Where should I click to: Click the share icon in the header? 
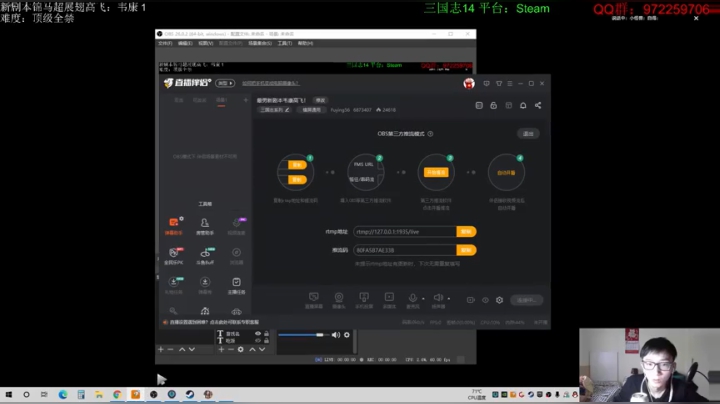point(538,106)
